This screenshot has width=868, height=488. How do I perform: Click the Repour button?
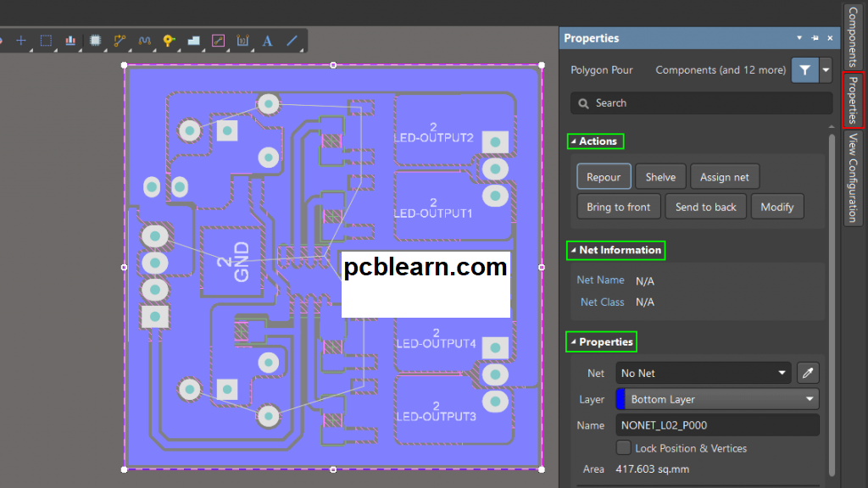[604, 177]
